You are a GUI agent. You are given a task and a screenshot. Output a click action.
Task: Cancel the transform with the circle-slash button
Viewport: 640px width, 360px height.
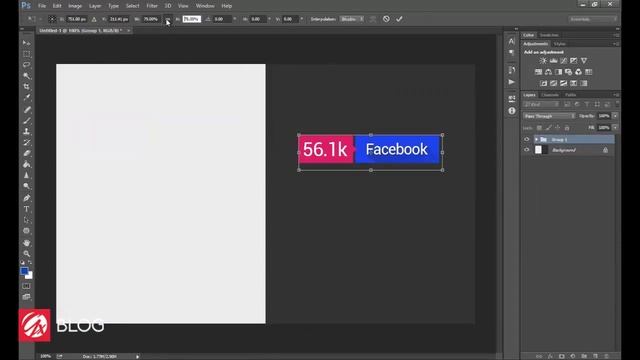coord(386,19)
